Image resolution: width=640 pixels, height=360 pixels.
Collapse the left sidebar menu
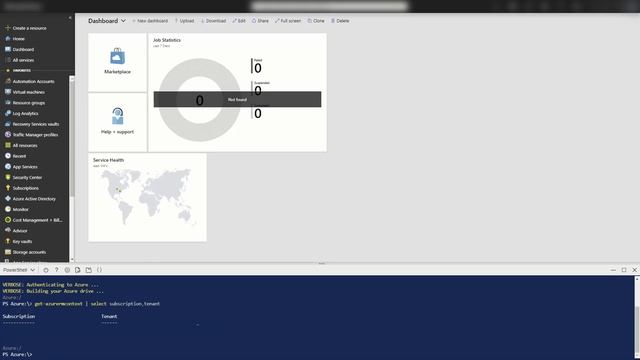point(70,18)
